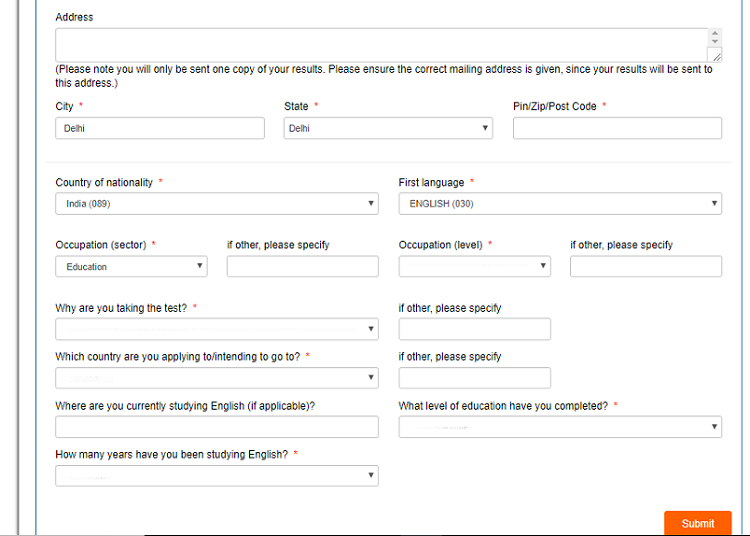Click the Address box resize handle

(x=714, y=56)
